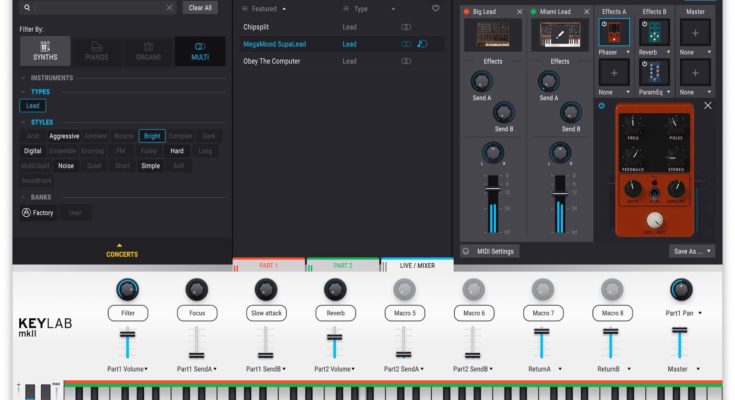735x400 pixels.
Task: Expand the Part1 Volume assignment dropdown
Action: point(127,369)
